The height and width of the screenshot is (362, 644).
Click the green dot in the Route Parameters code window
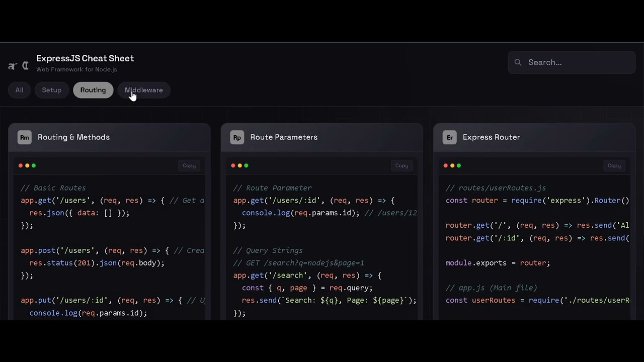[246, 165]
